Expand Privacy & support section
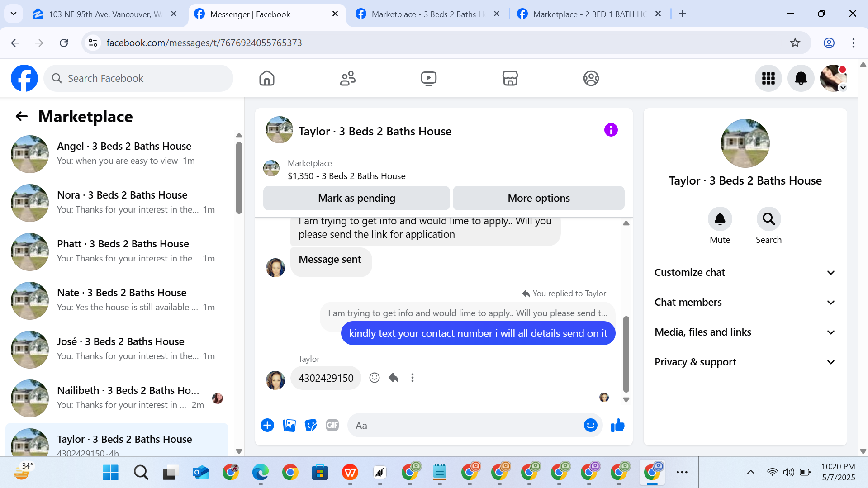 point(745,362)
